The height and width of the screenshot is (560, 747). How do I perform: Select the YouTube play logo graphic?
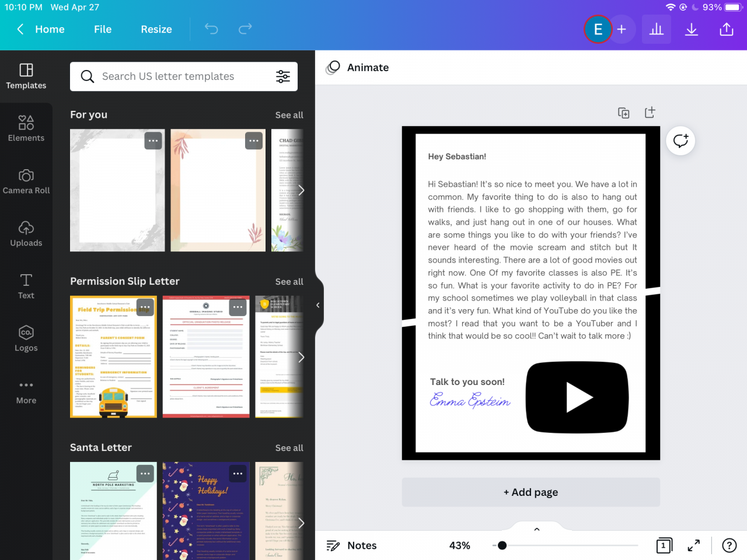click(577, 397)
